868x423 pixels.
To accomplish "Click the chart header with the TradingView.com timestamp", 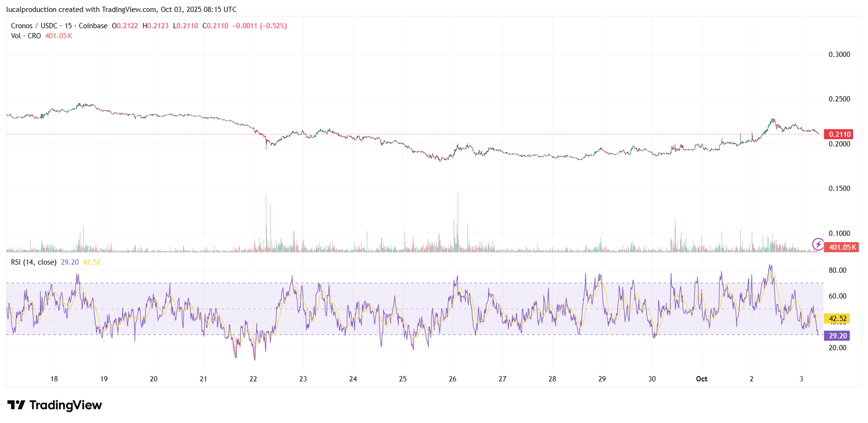I will (x=121, y=10).
